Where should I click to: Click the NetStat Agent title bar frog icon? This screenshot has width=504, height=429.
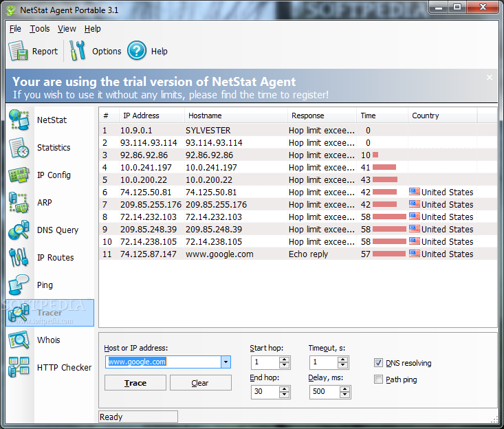(11, 10)
